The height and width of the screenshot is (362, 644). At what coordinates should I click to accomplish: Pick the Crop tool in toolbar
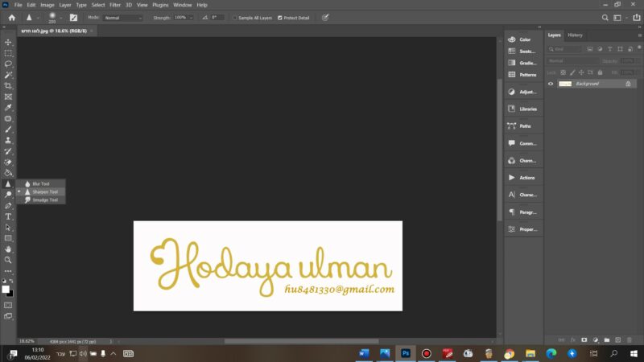point(9,85)
